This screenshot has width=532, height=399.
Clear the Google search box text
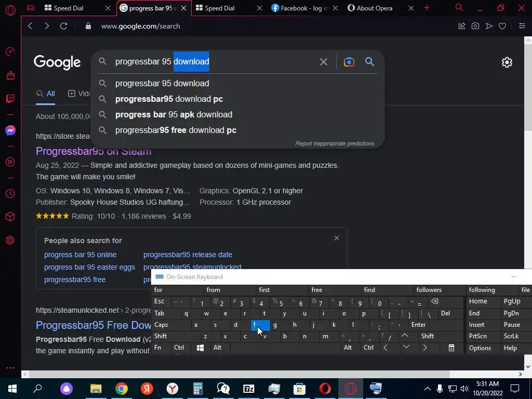tap(323, 62)
